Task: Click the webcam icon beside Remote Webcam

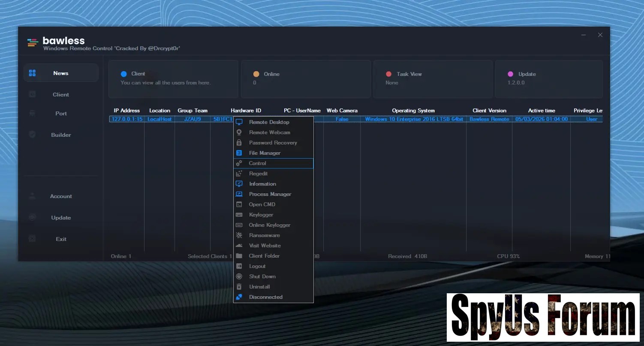Action: coord(239,132)
